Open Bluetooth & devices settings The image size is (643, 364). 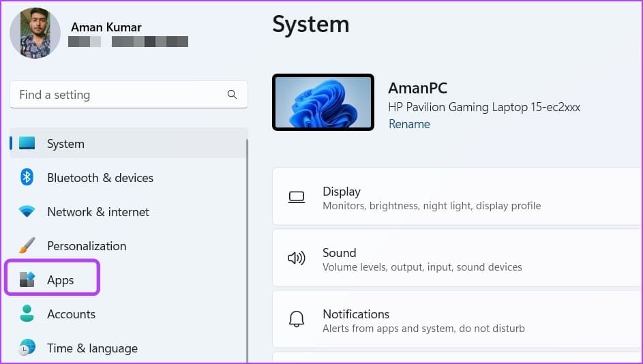coord(128,177)
